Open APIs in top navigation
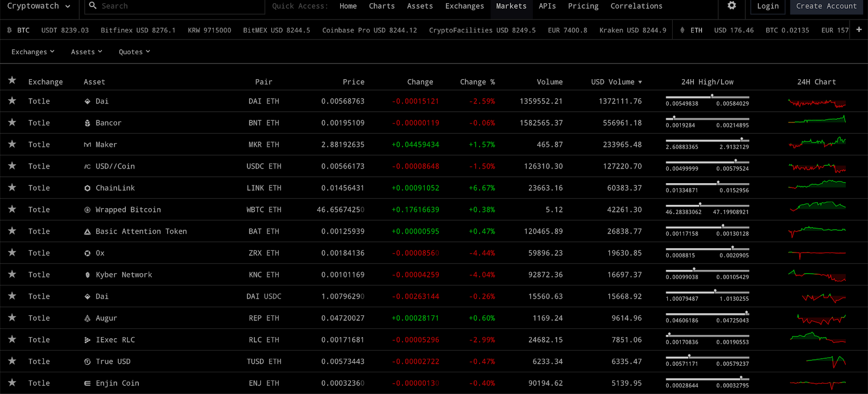The image size is (868, 394). [x=547, y=6]
